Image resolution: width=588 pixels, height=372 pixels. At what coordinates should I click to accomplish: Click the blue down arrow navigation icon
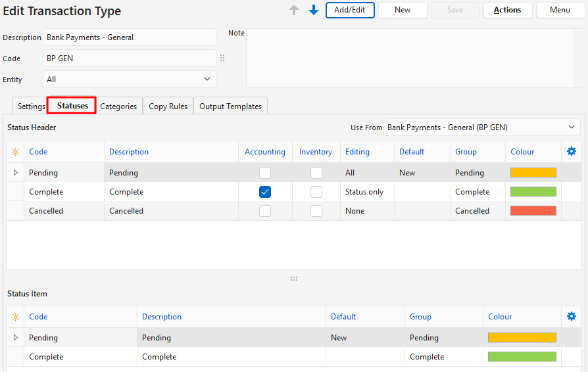(x=314, y=10)
